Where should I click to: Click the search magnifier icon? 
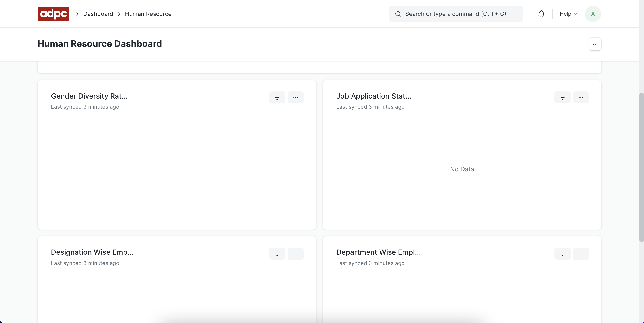[x=398, y=14]
